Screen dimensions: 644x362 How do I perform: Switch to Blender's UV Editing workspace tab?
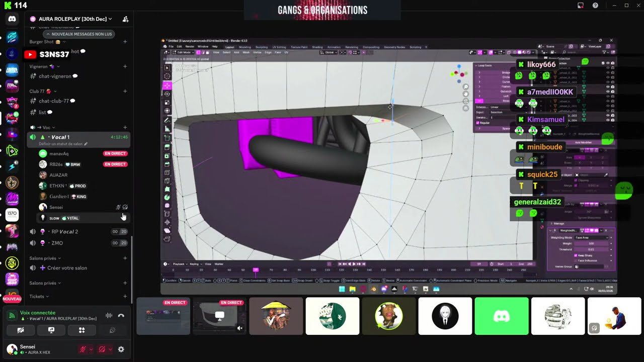click(279, 47)
